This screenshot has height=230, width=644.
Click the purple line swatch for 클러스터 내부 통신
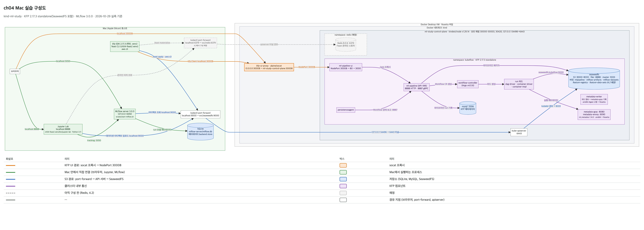[10, 186]
